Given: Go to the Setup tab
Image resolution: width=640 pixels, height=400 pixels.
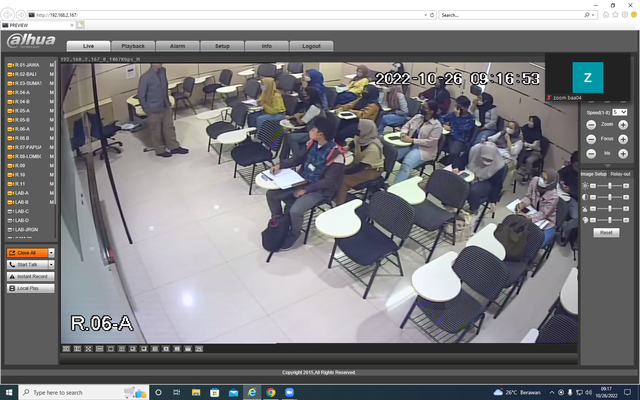Looking at the screenshot, I should pos(222,46).
